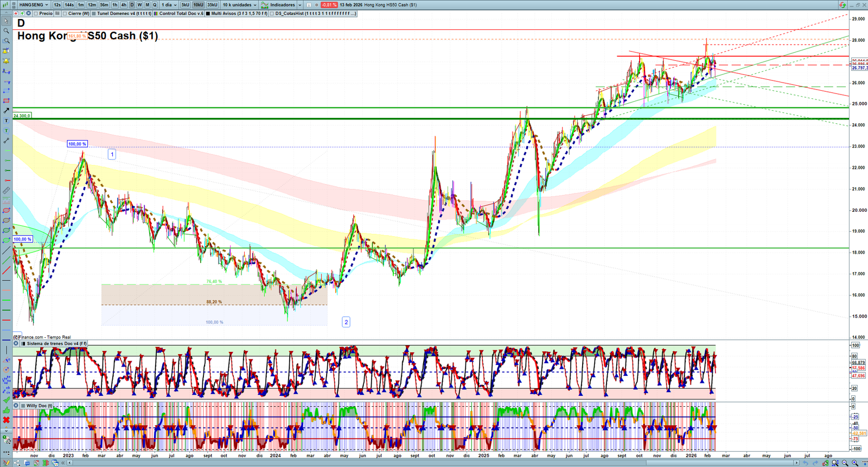Click the green thumbs-up icon
This screenshot has width=868, height=467.
click(7, 410)
